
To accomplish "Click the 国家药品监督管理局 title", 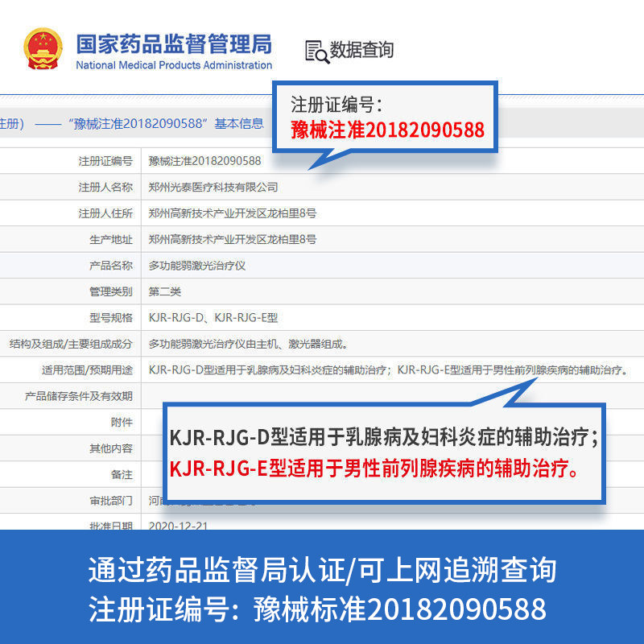I will coord(174,44).
